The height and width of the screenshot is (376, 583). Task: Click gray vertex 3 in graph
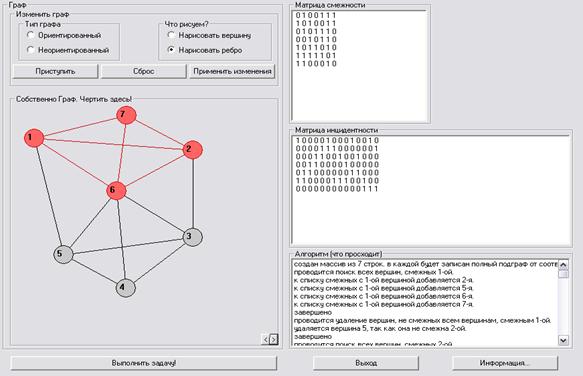click(193, 237)
